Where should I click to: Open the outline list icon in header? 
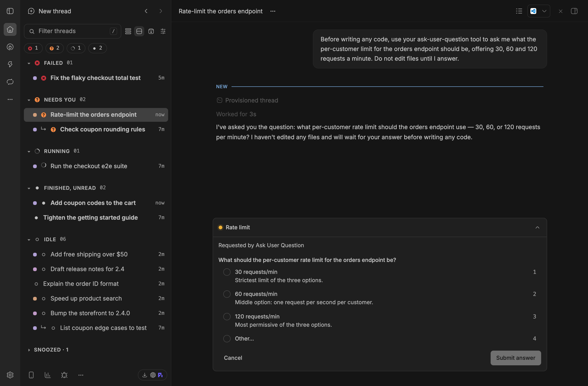coord(519,11)
